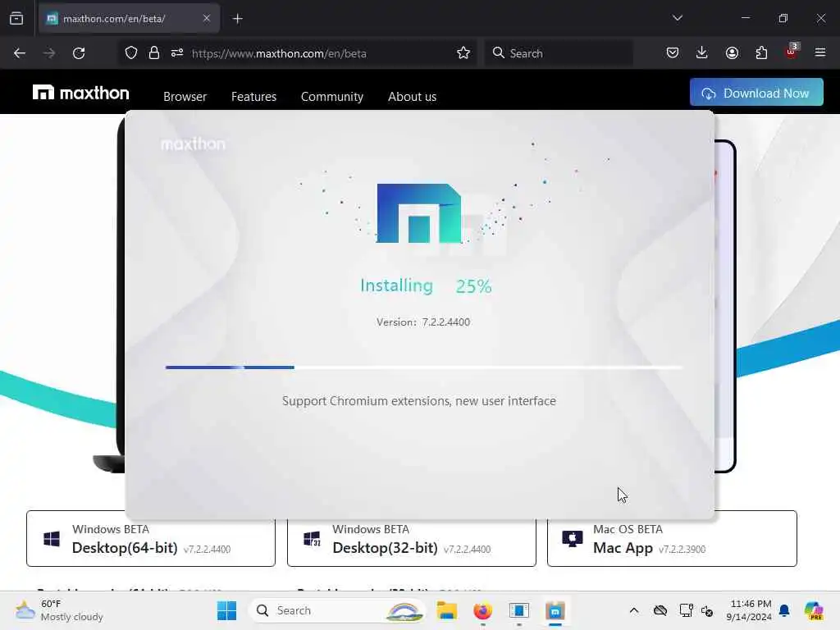Open the tracking protection shield icon
840x630 pixels.
tap(131, 53)
